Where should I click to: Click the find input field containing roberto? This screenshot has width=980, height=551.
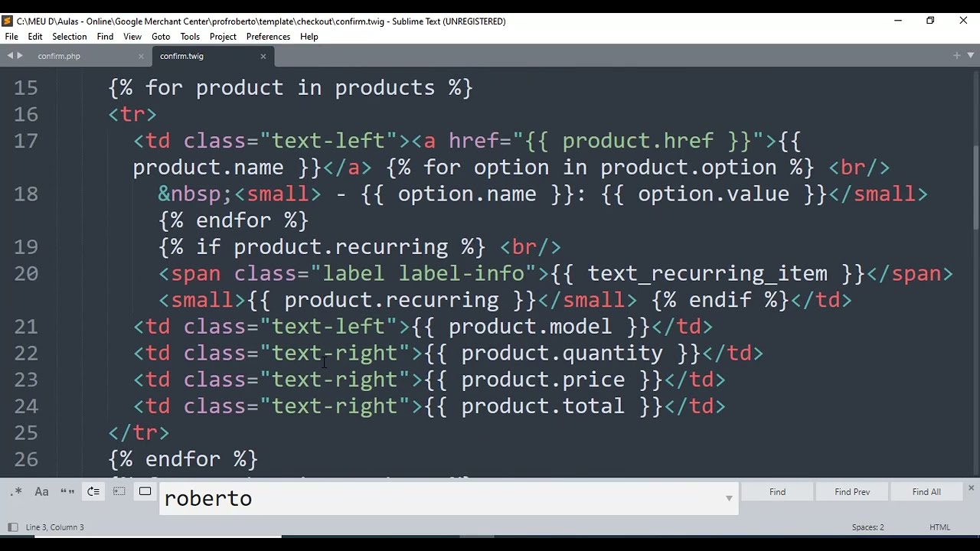[x=448, y=498]
